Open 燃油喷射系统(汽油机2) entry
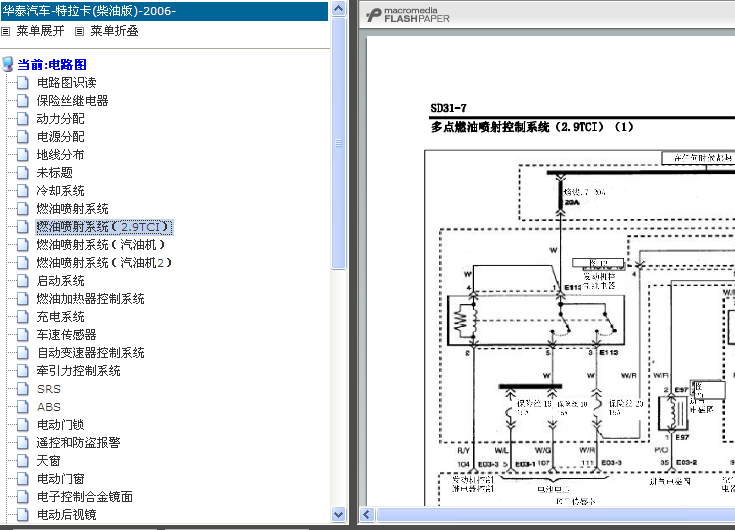 [x=104, y=263]
